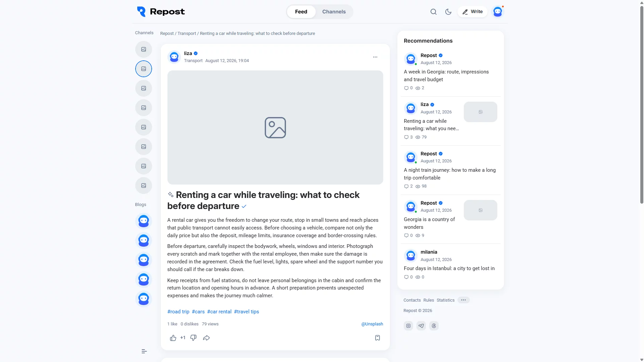Click the Transport channel label under liza
The width and height of the screenshot is (644, 362).
[193, 61]
